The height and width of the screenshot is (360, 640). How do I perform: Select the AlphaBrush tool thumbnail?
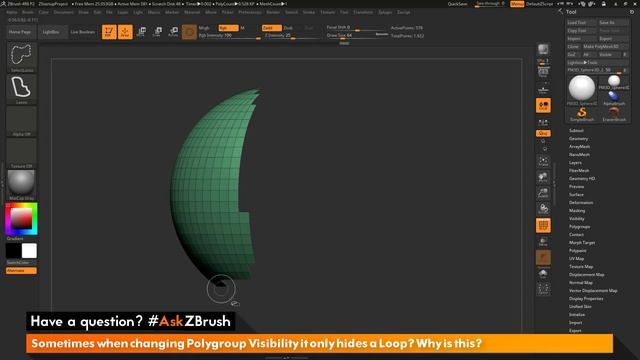pyautogui.click(x=614, y=98)
